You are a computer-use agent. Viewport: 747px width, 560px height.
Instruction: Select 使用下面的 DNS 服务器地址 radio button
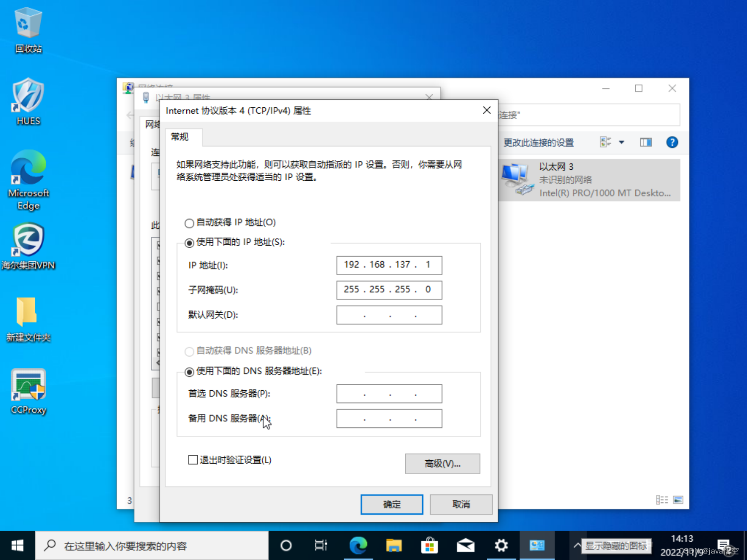[189, 372]
